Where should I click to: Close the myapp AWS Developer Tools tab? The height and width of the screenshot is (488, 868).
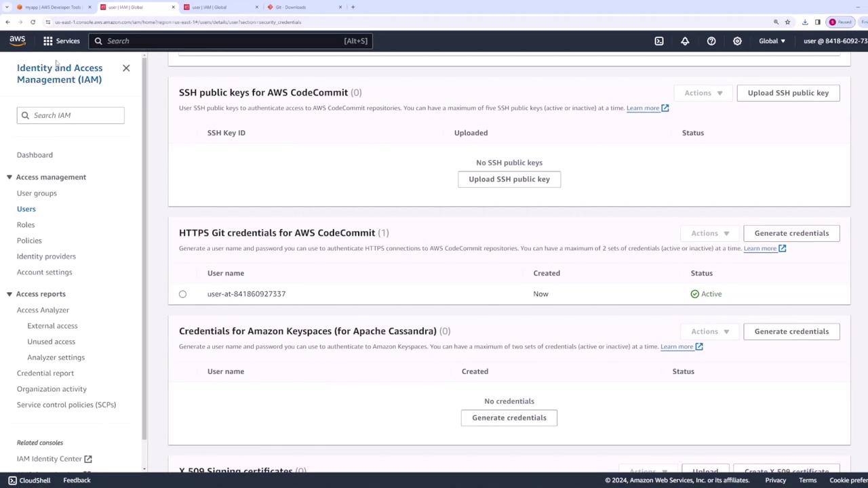tap(90, 7)
